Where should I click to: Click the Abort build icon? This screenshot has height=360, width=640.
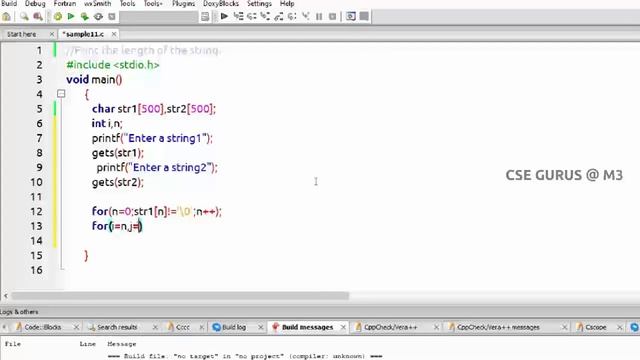tap(112, 17)
